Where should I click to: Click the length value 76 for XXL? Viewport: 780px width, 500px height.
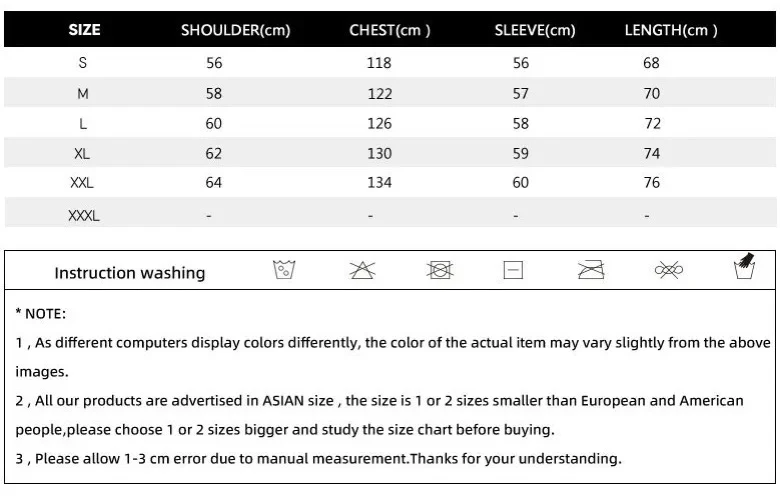click(651, 183)
